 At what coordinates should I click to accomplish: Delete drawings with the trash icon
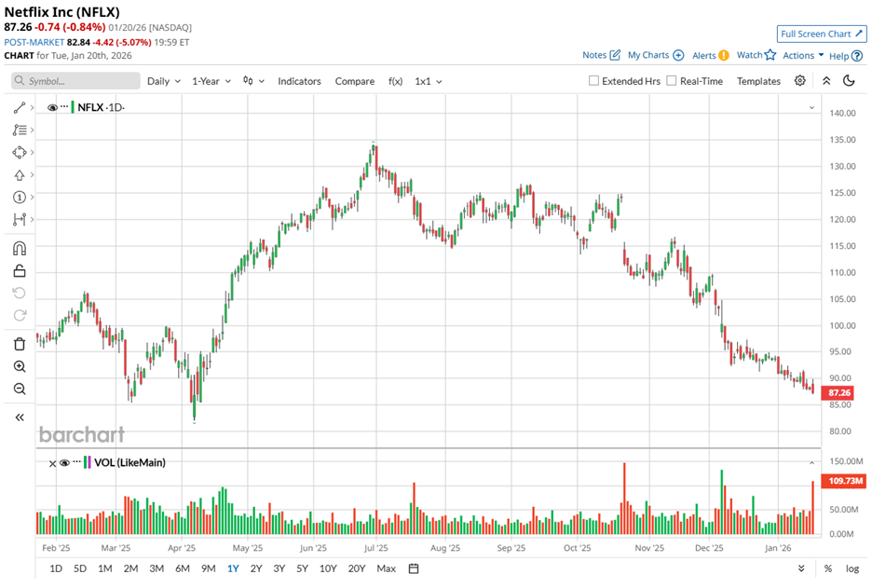click(x=20, y=345)
